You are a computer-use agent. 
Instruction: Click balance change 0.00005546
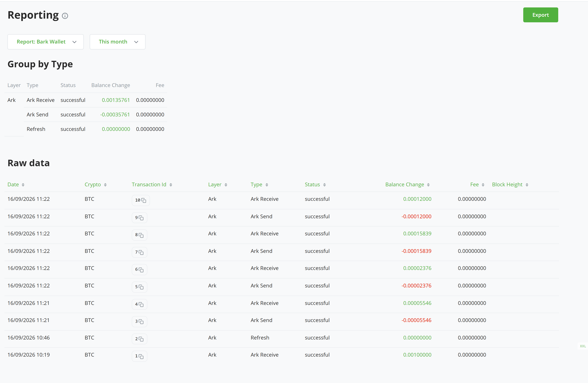pyautogui.click(x=417, y=303)
